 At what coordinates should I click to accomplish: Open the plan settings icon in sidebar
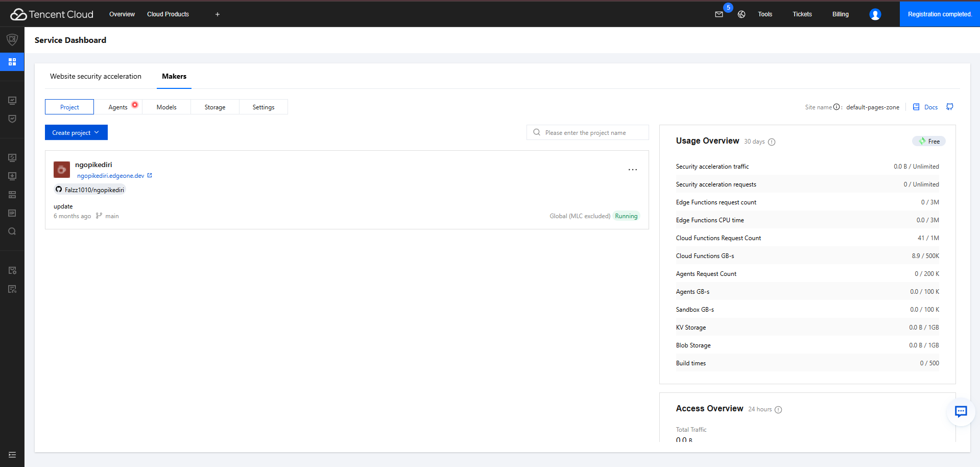pyautogui.click(x=12, y=270)
